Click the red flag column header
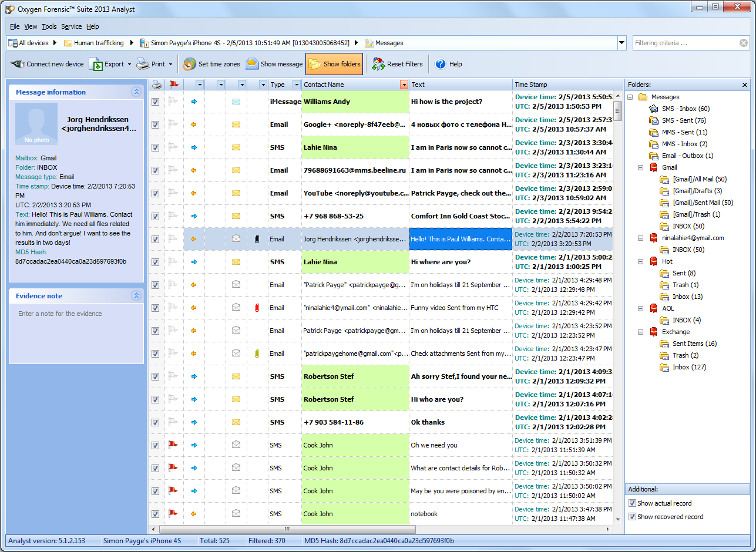 pyautogui.click(x=174, y=85)
